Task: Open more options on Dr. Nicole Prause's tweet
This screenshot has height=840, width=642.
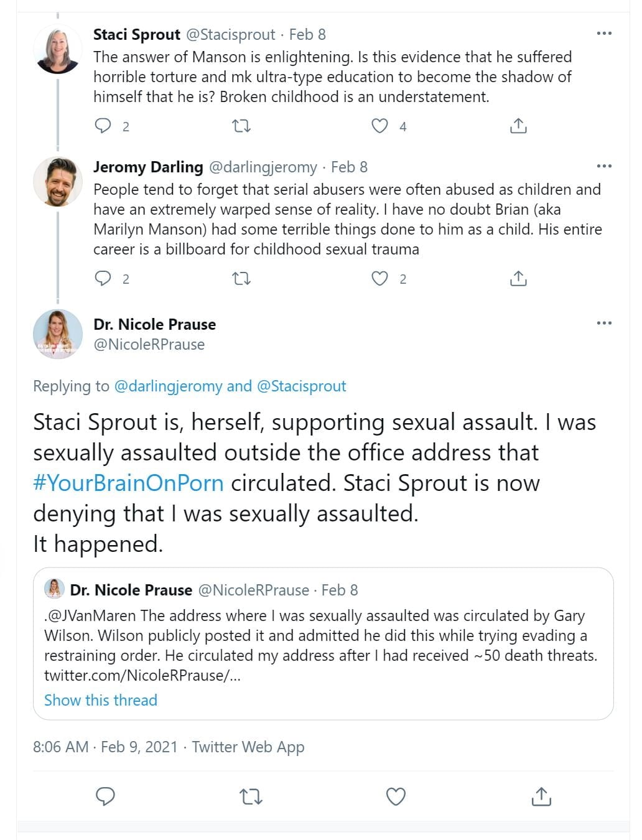Action: click(604, 323)
